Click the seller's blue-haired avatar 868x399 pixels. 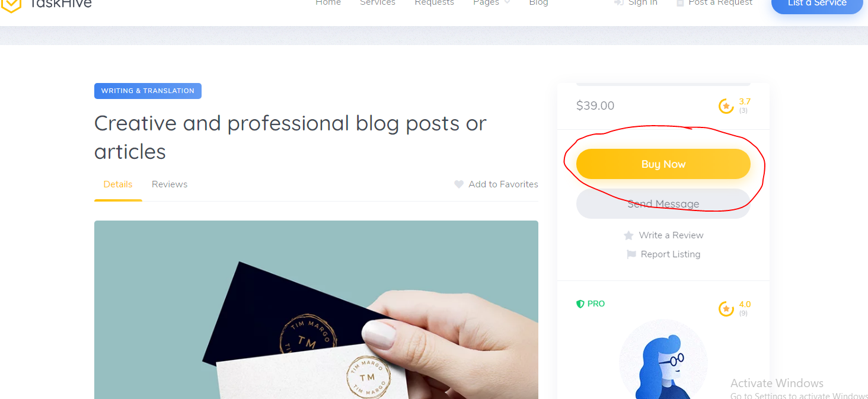tap(663, 359)
